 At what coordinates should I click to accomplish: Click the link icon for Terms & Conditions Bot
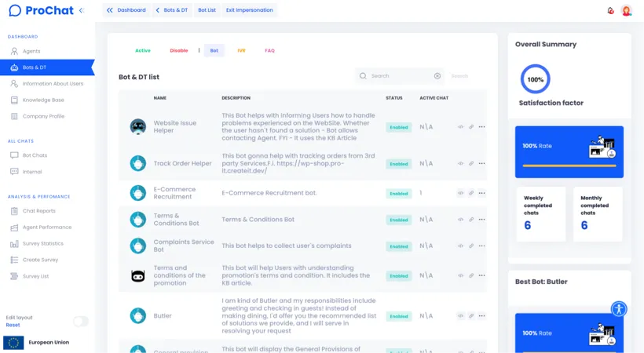[471, 220]
